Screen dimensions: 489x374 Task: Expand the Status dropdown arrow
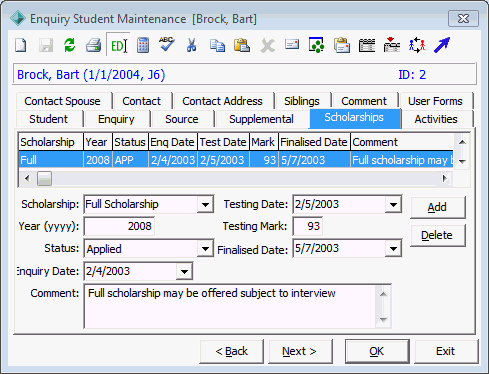click(205, 249)
